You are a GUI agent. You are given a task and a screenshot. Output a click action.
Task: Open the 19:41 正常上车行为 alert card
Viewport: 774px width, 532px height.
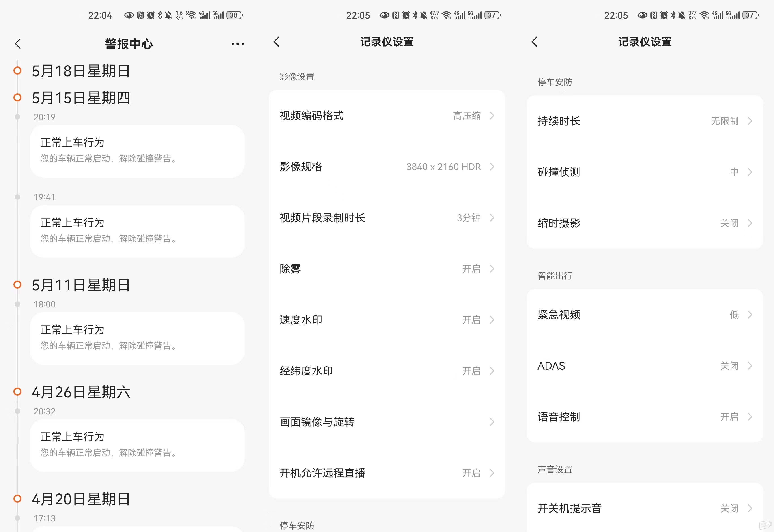pyautogui.click(x=137, y=231)
